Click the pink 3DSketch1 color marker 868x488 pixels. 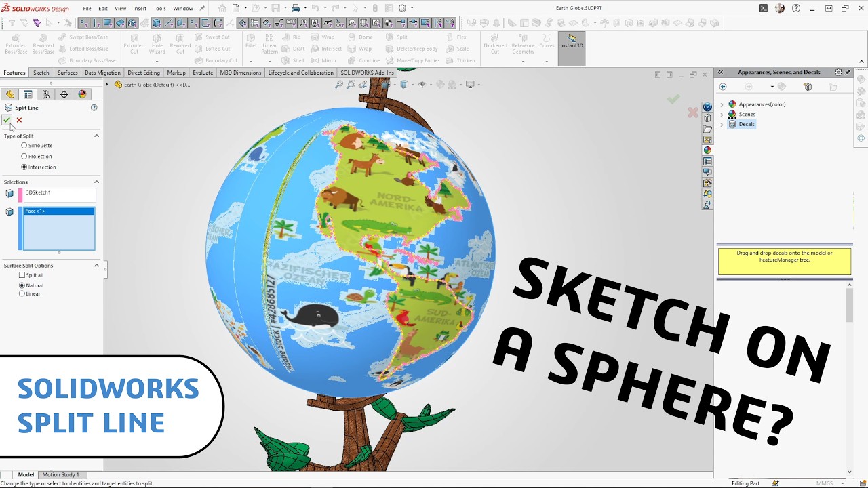coord(20,195)
